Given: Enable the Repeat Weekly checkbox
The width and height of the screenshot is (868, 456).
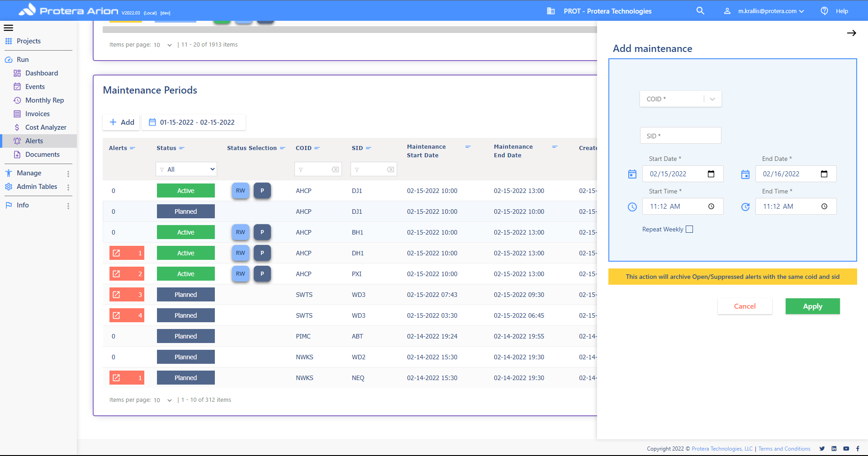Looking at the screenshot, I should tap(689, 229).
